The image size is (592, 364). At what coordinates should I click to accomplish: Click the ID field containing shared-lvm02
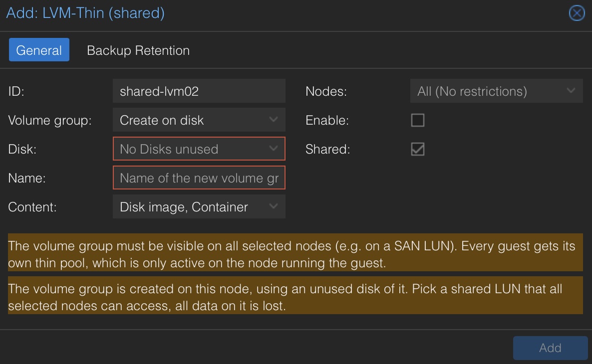199,91
